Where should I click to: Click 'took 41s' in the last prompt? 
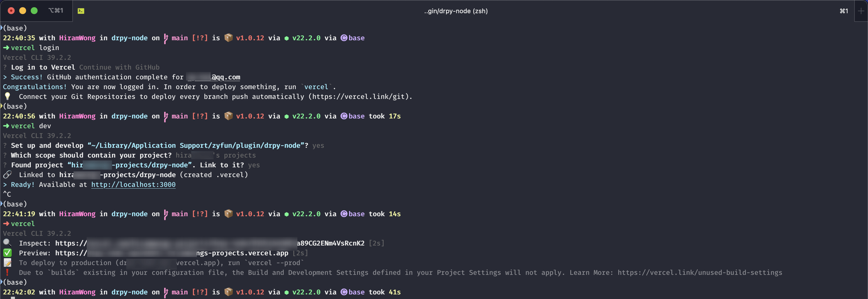[x=385, y=292]
